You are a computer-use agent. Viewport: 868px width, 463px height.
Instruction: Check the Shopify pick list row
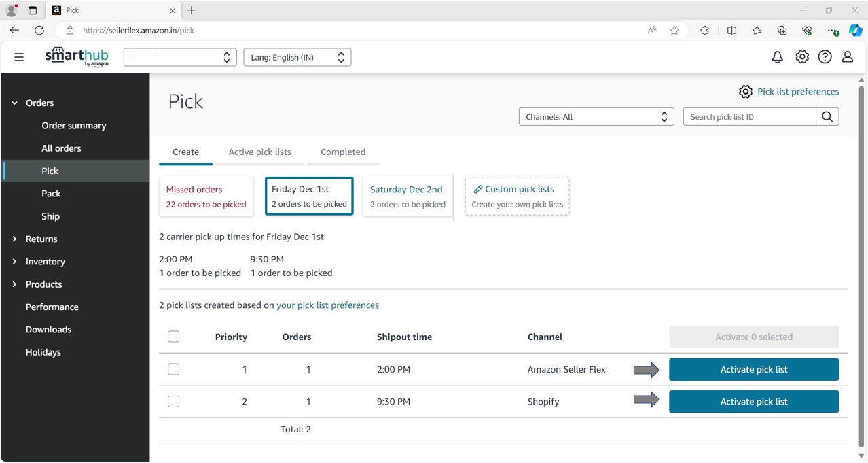tap(174, 401)
